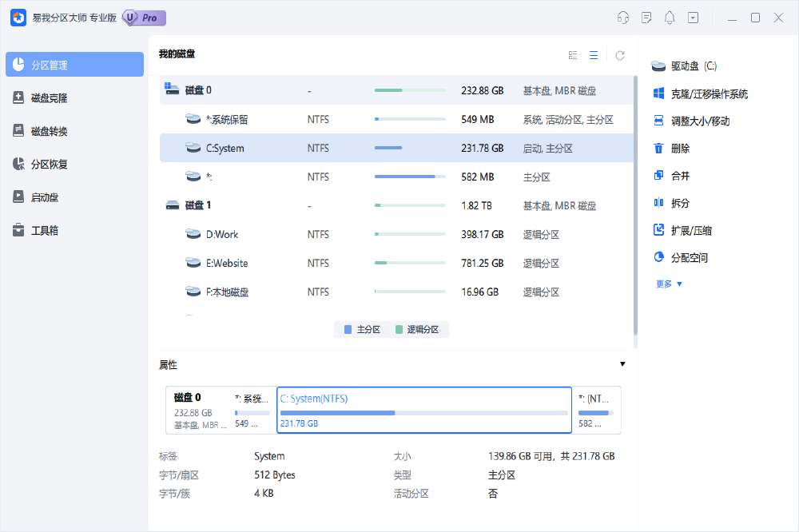Open the notification bell icon
The image size is (799, 532).
[670, 18]
